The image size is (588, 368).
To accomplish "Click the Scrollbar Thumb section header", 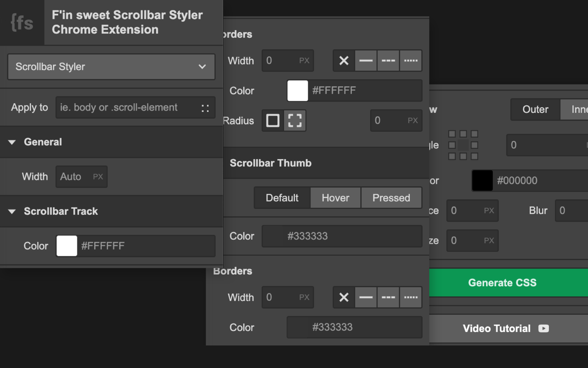I will [326, 163].
